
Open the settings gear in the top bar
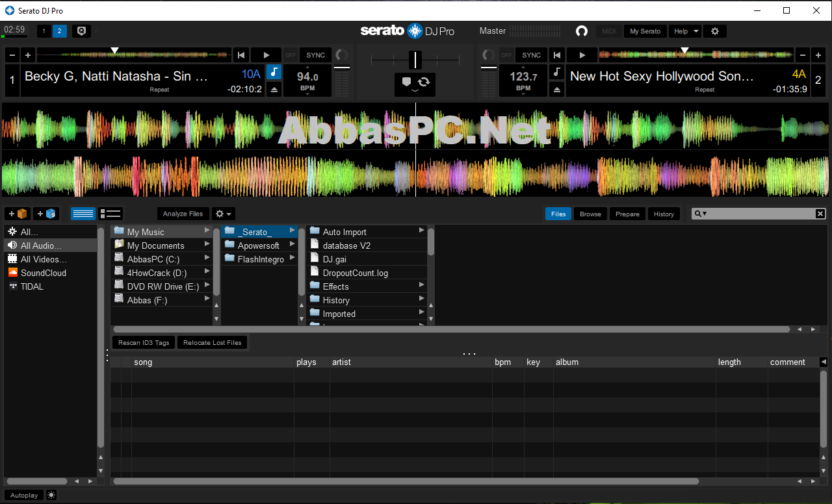715,31
